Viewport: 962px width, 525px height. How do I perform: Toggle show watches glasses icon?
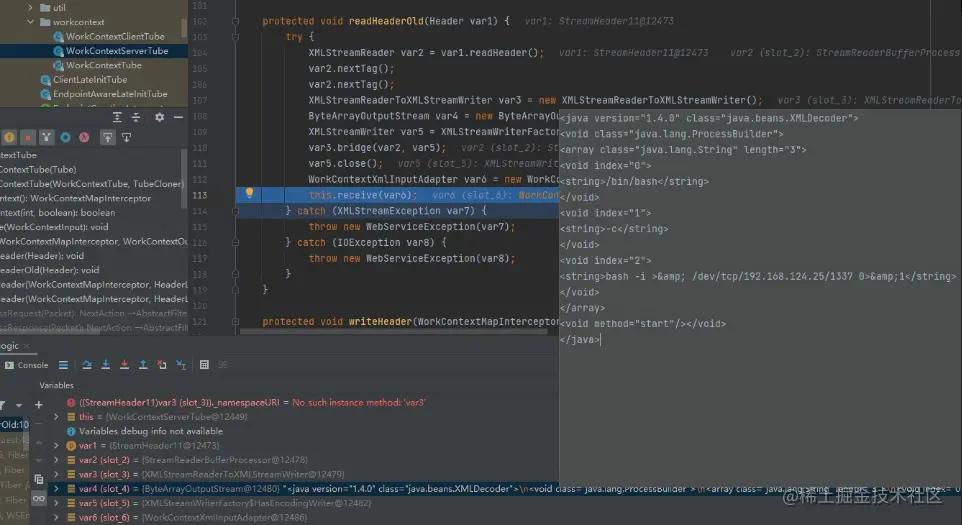coord(39,499)
